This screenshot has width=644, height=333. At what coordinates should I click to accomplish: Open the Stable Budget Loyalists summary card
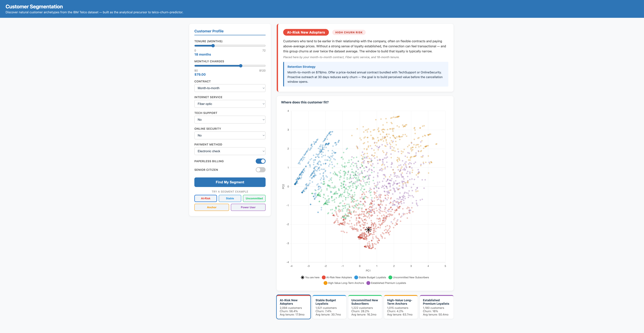tap(329, 307)
